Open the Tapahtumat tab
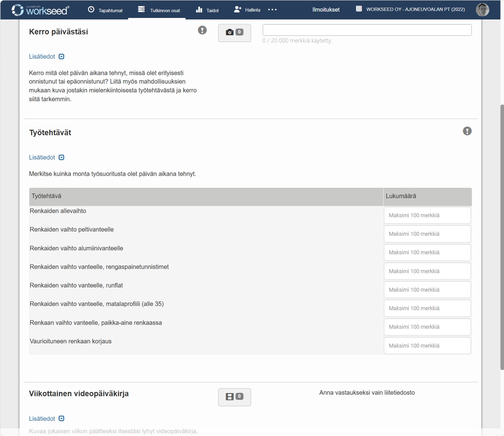The width and height of the screenshot is (504, 436). (x=105, y=10)
